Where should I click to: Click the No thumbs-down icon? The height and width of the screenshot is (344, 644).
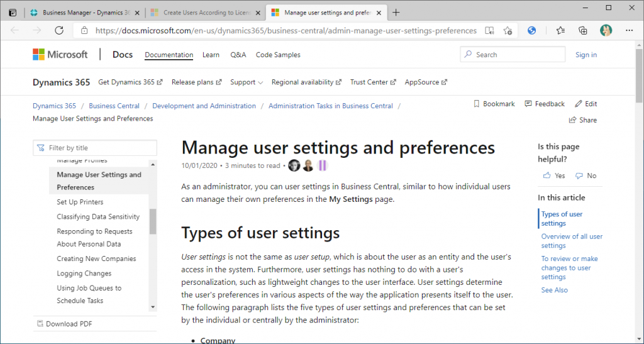[x=579, y=175]
